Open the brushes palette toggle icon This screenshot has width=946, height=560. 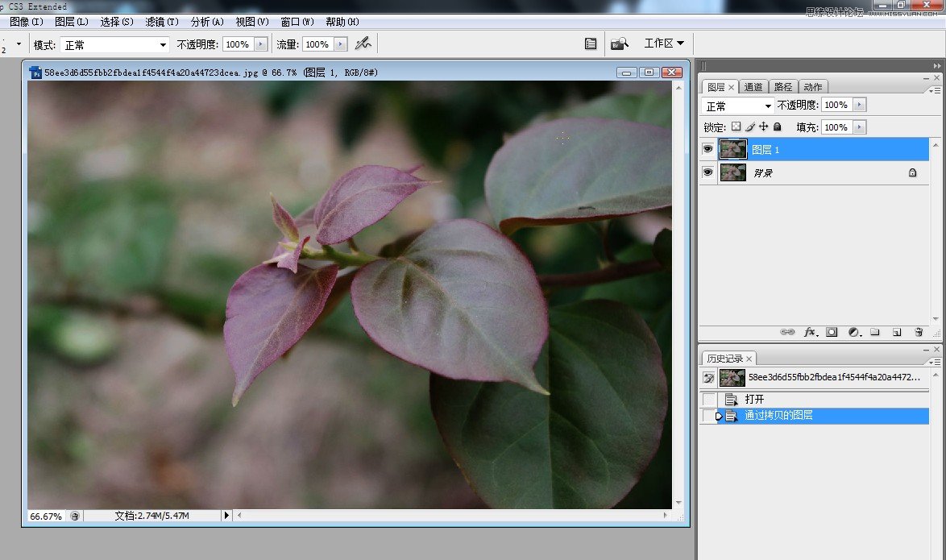591,44
